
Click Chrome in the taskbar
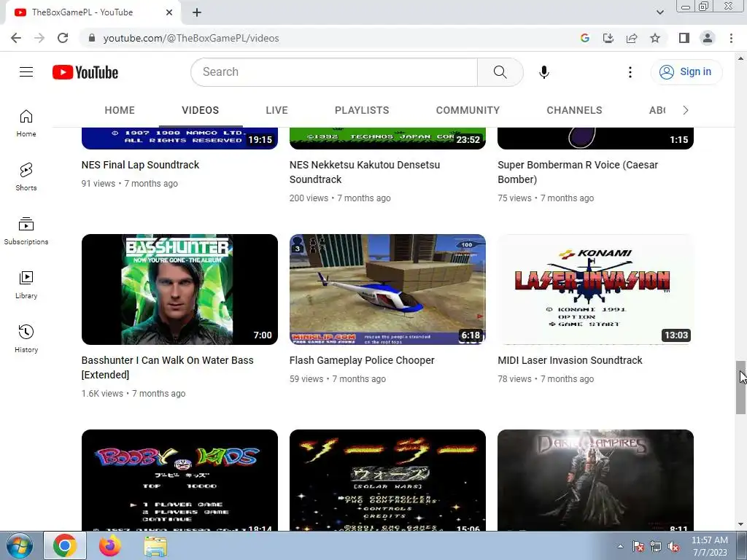(x=65, y=545)
